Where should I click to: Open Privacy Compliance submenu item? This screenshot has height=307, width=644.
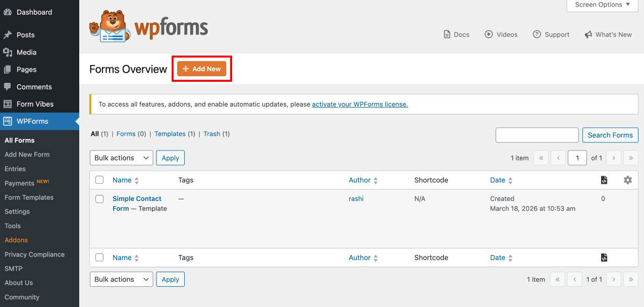(x=34, y=254)
